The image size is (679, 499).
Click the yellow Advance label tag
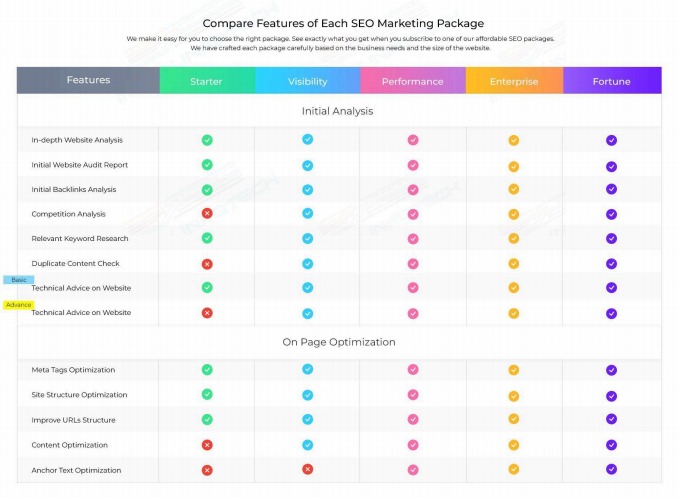click(19, 304)
